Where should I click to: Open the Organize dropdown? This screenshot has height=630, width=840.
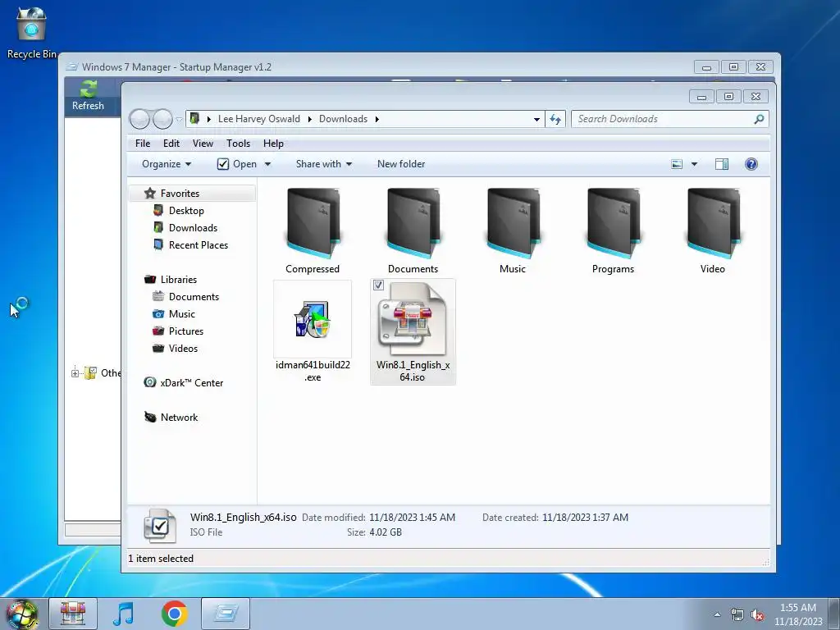pos(166,164)
